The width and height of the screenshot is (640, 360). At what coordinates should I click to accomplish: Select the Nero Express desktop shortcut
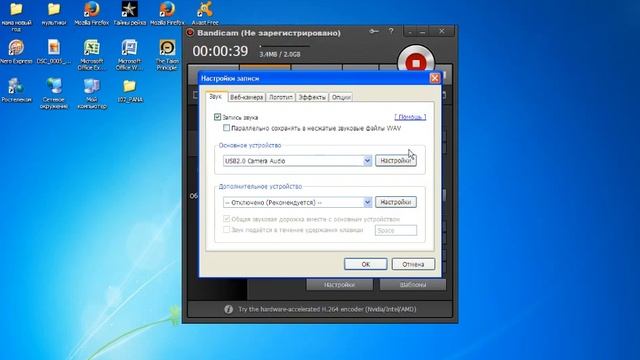click(x=16, y=52)
